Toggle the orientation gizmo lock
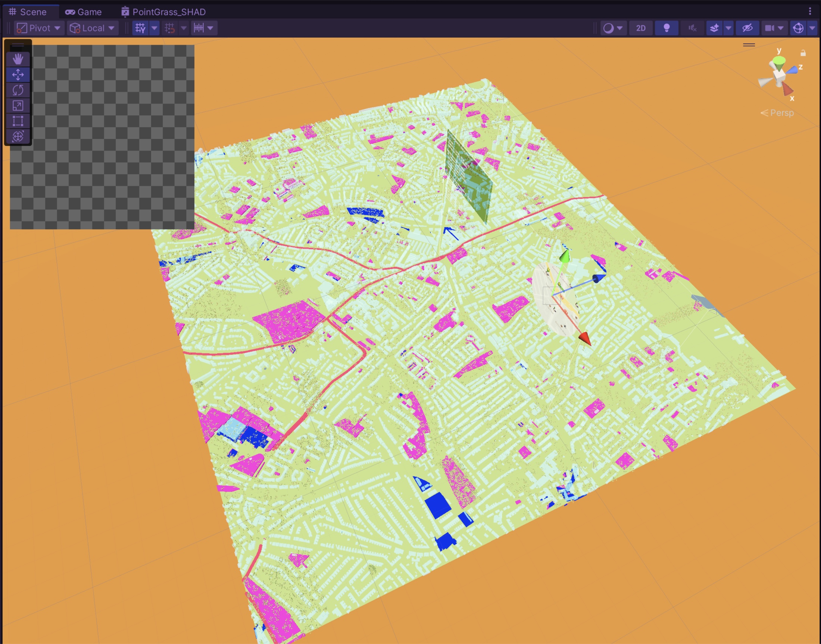The height and width of the screenshot is (644, 821). tap(803, 53)
